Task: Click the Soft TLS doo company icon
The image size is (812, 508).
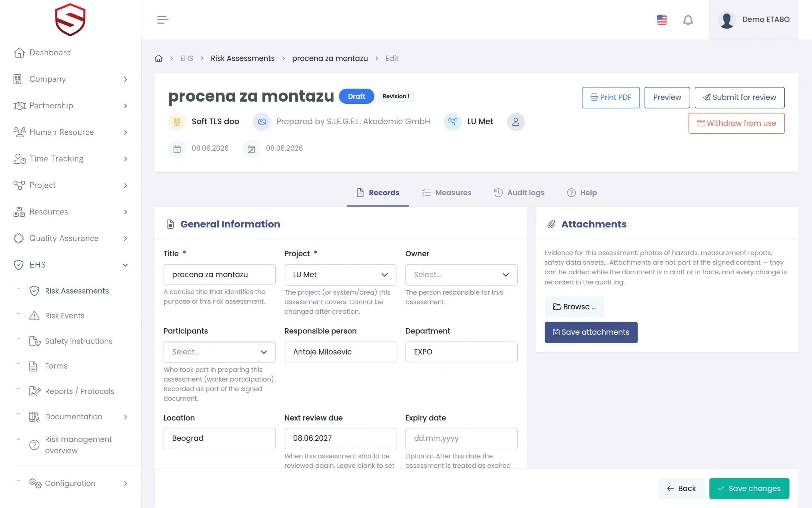Action: [177, 122]
